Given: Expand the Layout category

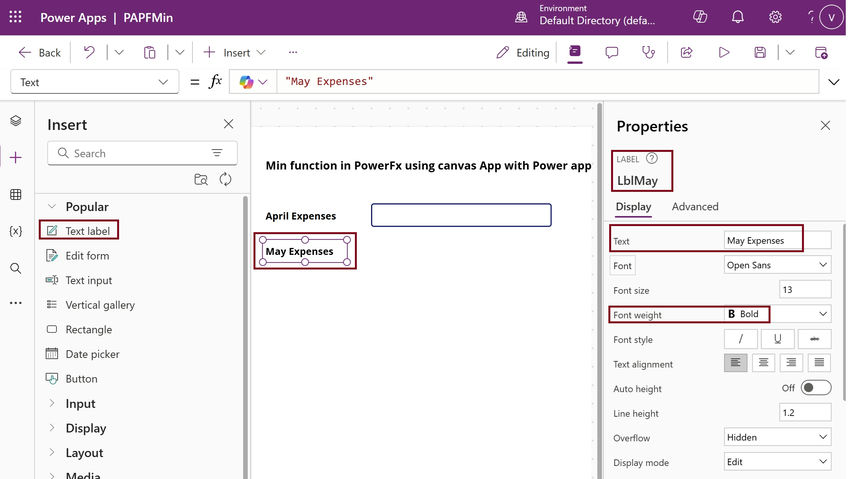Looking at the screenshot, I should coord(84,453).
